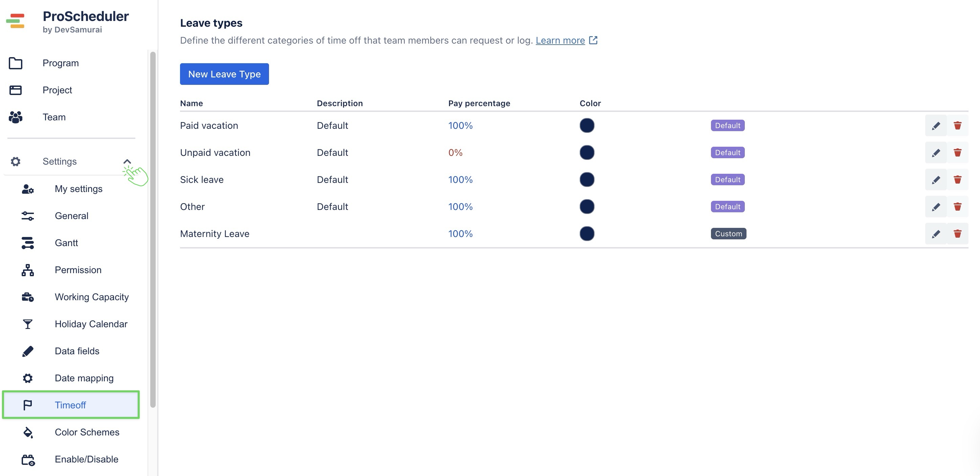Open the Learn more link

[x=560, y=40]
